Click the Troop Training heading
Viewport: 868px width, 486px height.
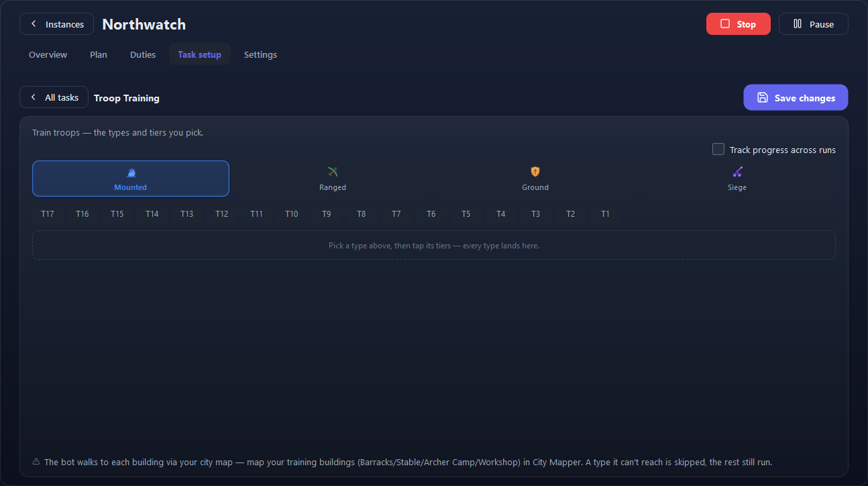click(127, 98)
